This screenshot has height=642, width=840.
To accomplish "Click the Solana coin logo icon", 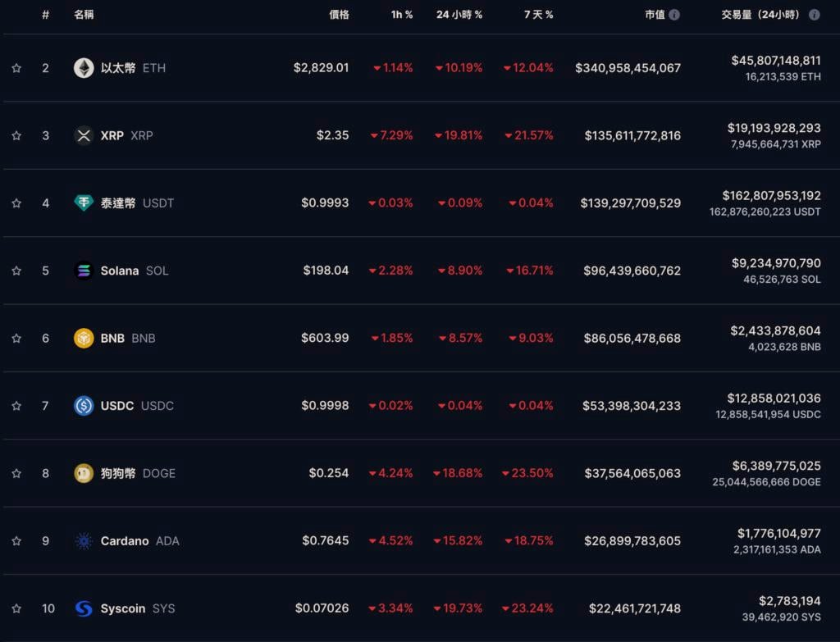I will tap(84, 271).
